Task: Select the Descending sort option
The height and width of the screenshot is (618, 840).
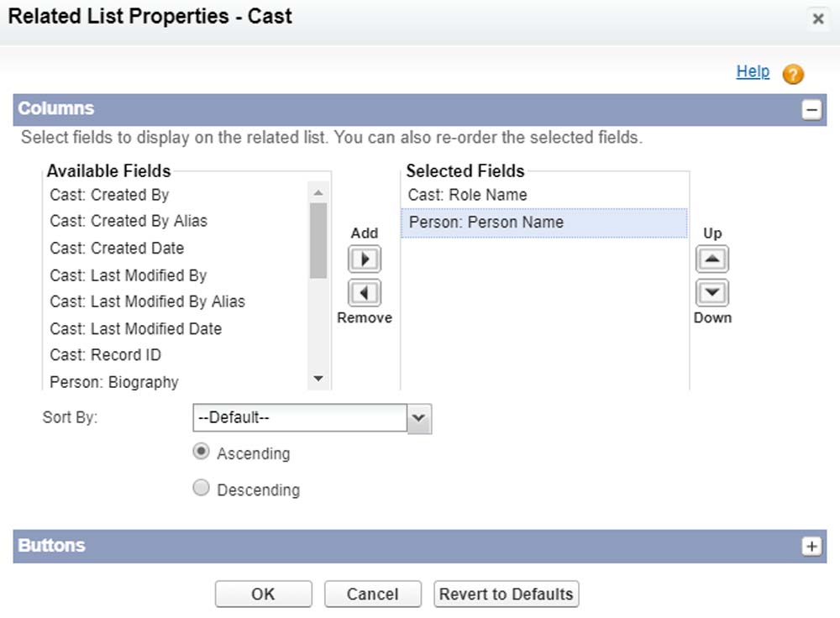Action: (x=202, y=488)
